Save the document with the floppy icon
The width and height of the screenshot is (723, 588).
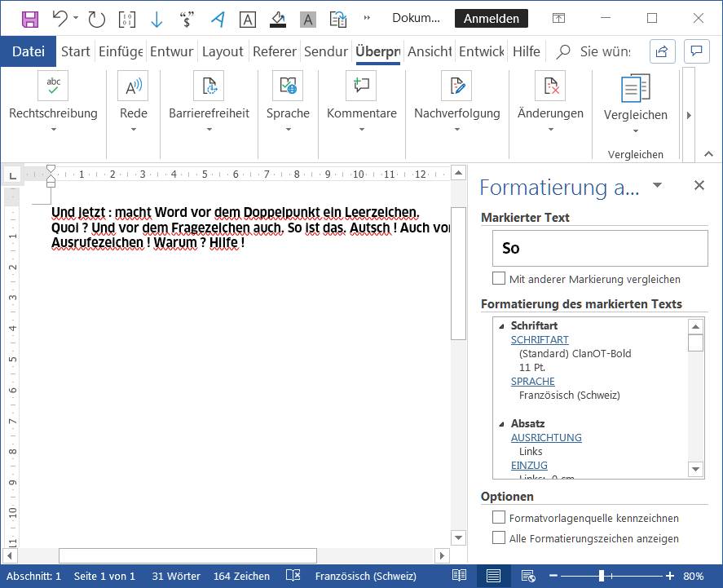[x=30, y=19]
